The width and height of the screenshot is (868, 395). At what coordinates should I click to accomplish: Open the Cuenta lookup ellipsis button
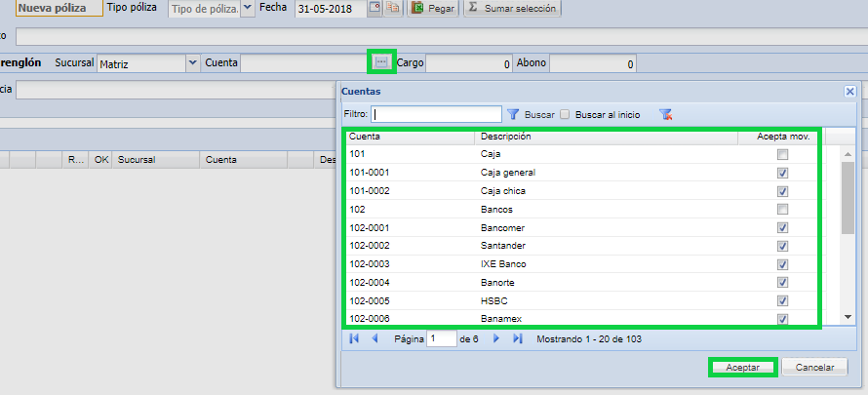point(381,62)
